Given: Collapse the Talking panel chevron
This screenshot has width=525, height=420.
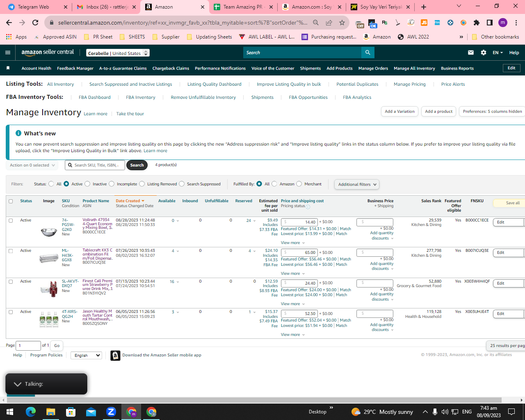Looking at the screenshot, I should pyautogui.click(x=18, y=384).
